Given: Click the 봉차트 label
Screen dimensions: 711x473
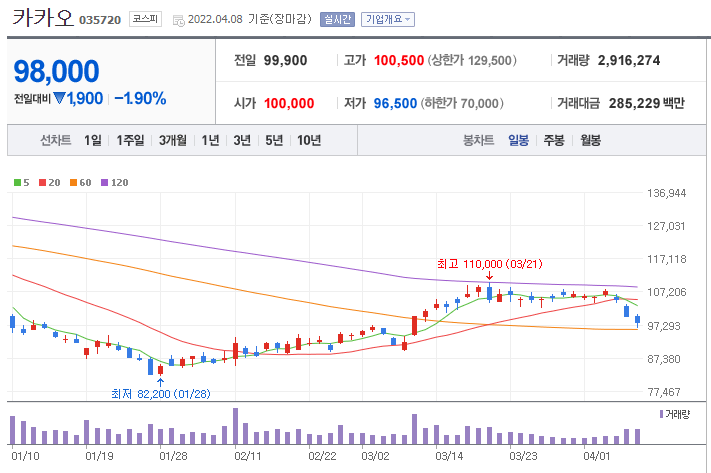Looking at the screenshot, I should click(478, 141).
